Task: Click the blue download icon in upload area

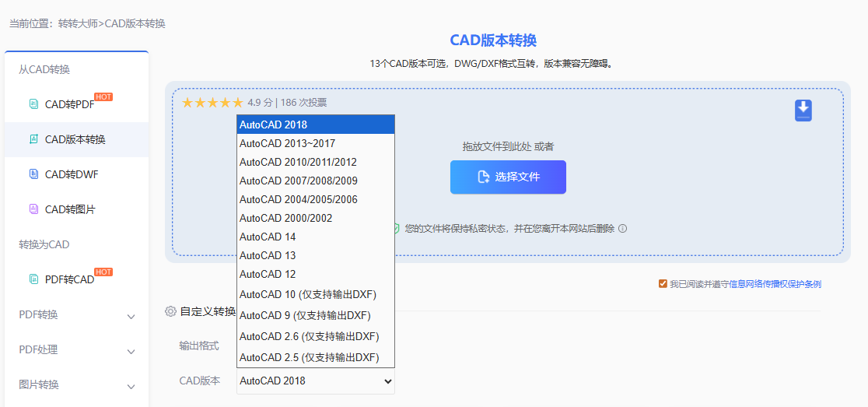Action: (803, 111)
